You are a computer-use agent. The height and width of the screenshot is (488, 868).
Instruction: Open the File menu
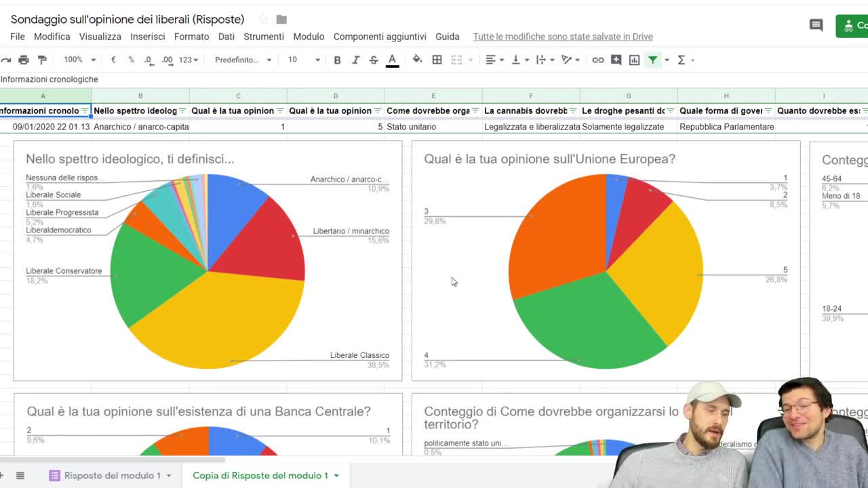coord(18,37)
